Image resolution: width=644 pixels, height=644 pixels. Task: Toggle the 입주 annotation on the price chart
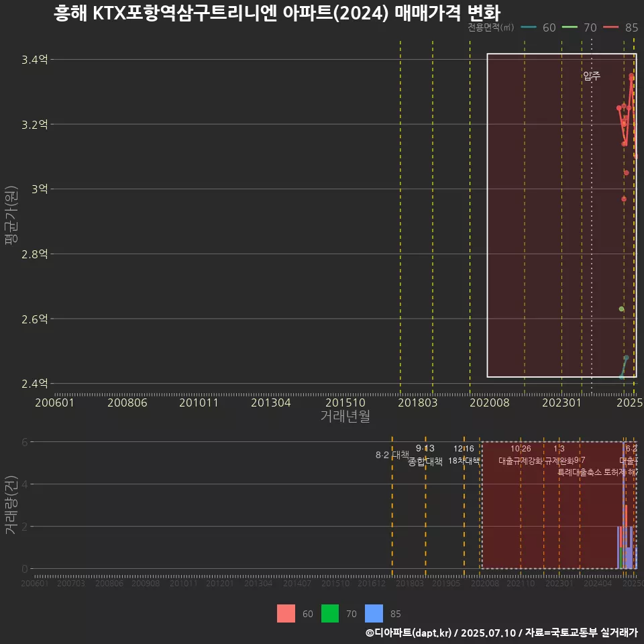click(x=592, y=76)
